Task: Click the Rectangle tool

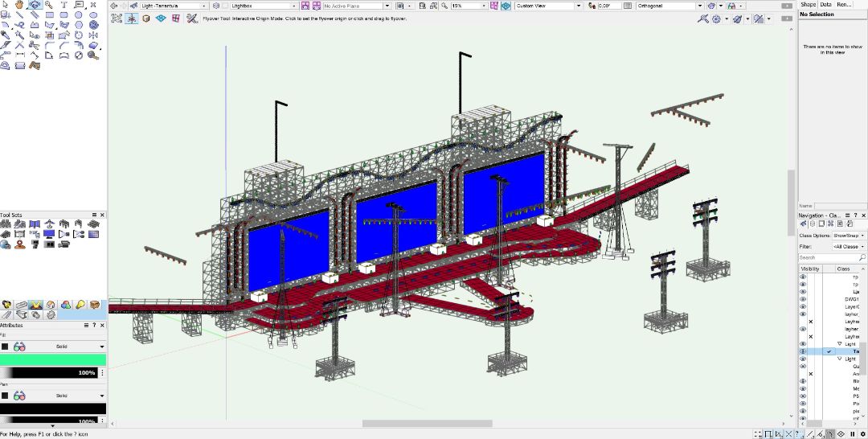Action: coord(49,15)
